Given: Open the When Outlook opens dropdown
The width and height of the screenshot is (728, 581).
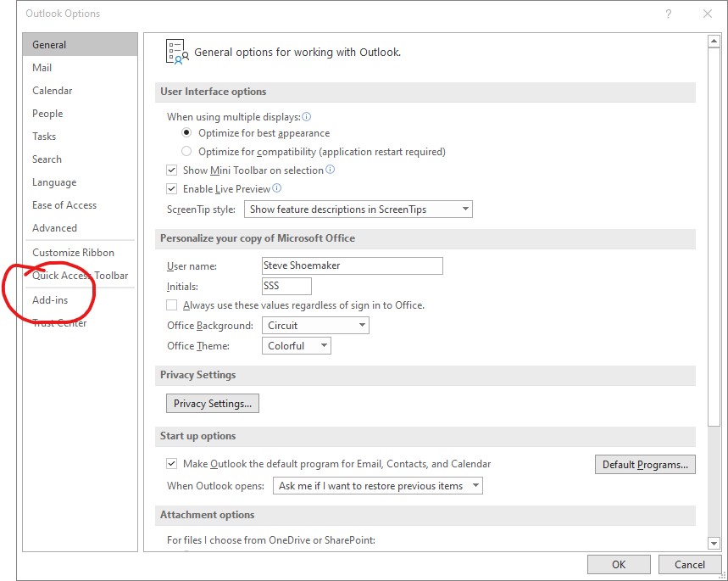Looking at the screenshot, I should (x=377, y=486).
